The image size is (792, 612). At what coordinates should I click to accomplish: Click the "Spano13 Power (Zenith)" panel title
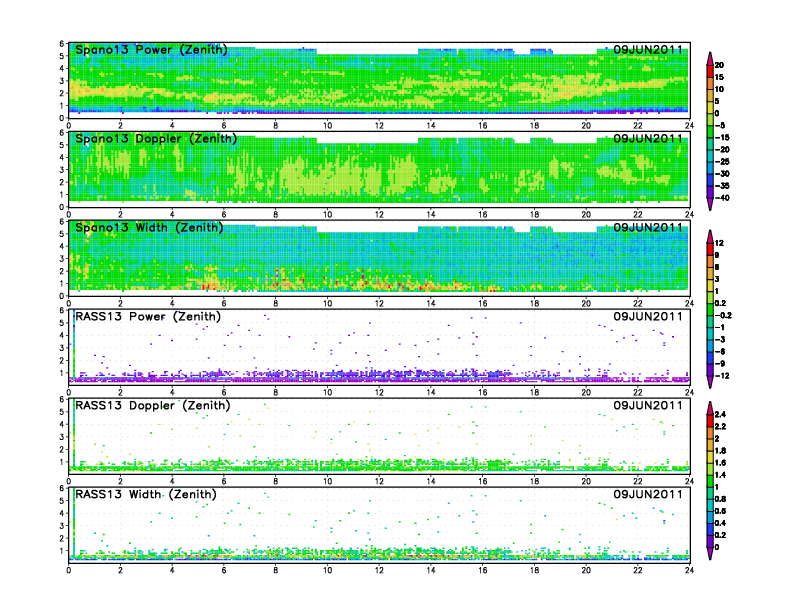point(151,50)
